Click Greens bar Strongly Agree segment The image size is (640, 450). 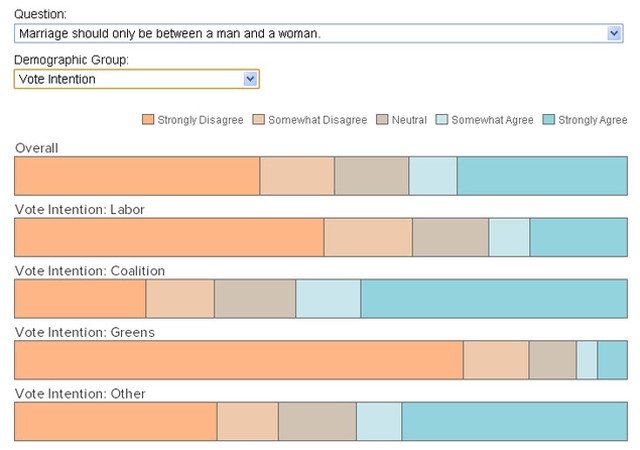(x=613, y=360)
